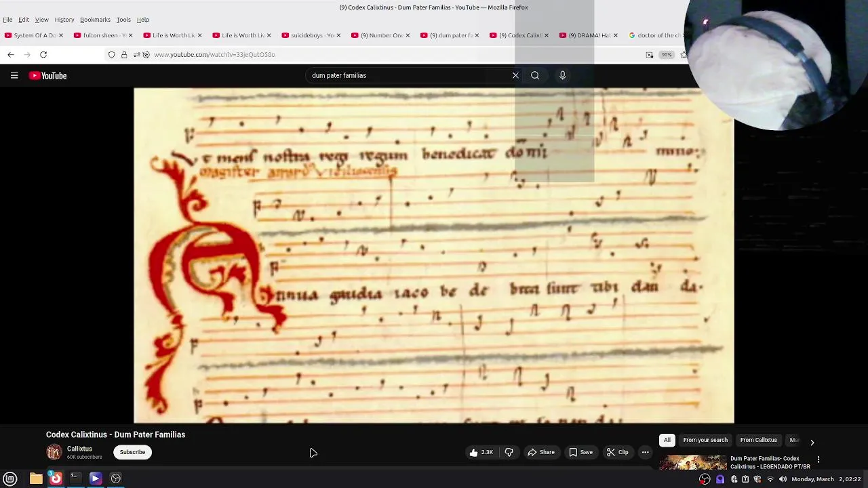Open the Callixtus channel avatar
Viewport: 868px width, 488px height.
coord(54,452)
